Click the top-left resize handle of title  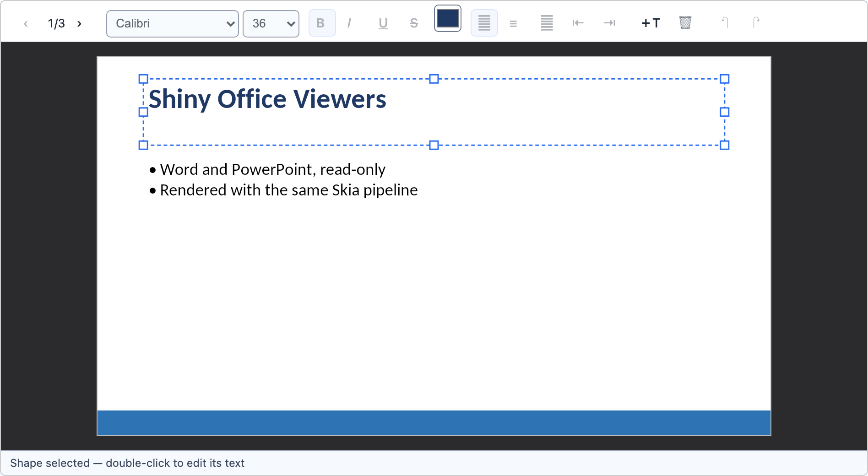pyautogui.click(x=143, y=79)
